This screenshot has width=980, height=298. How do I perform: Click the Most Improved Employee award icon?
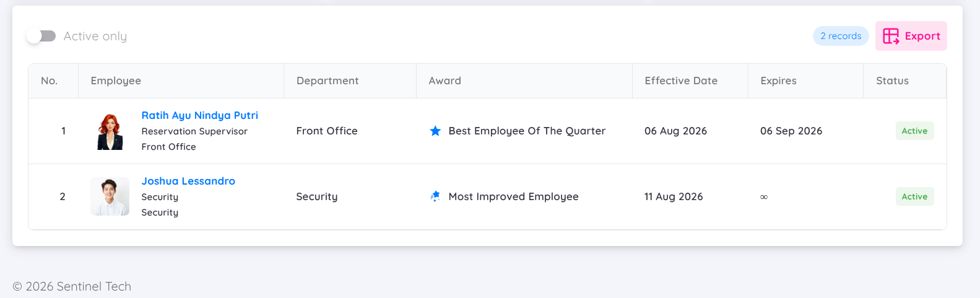pos(435,196)
